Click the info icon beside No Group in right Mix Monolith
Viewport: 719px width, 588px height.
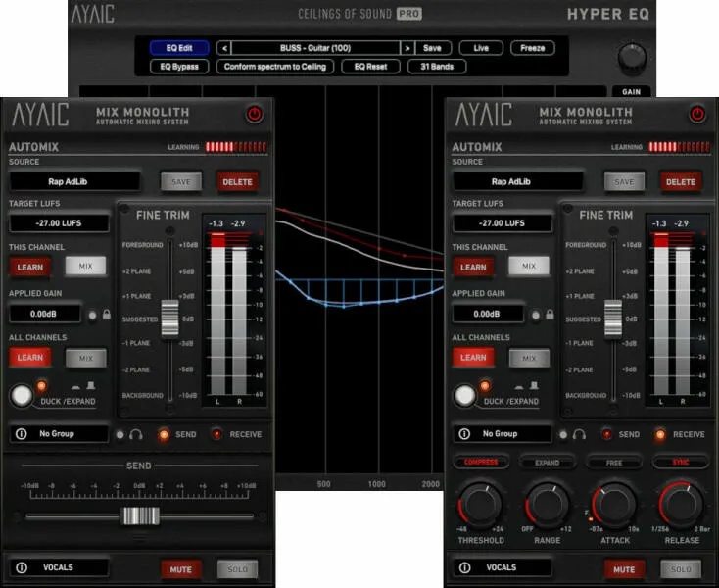pos(464,434)
